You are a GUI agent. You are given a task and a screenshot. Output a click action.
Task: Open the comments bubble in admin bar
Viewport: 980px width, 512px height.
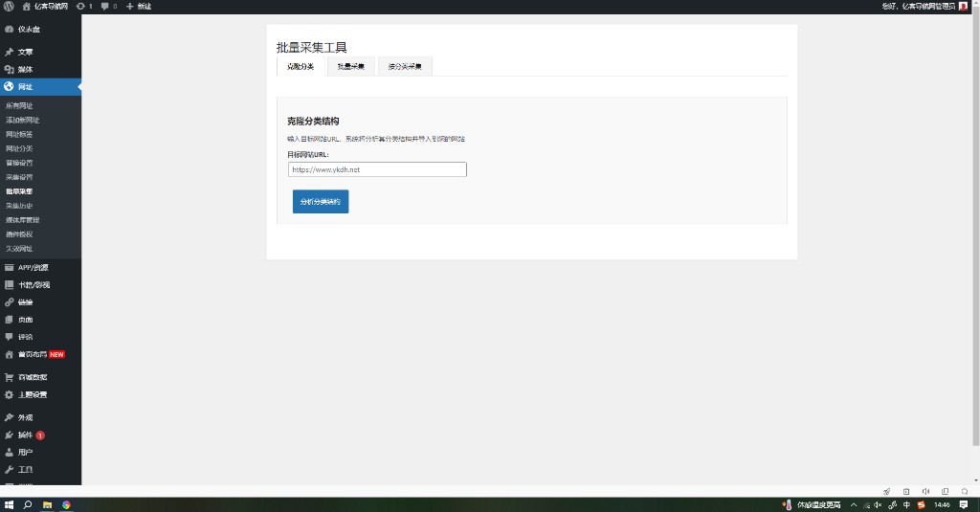point(109,7)
